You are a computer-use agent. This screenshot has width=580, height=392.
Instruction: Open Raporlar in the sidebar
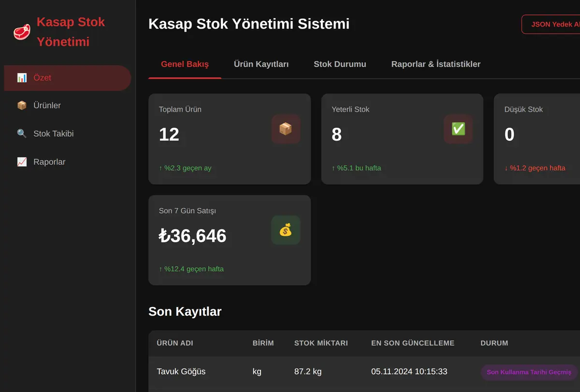pos(68,162)
